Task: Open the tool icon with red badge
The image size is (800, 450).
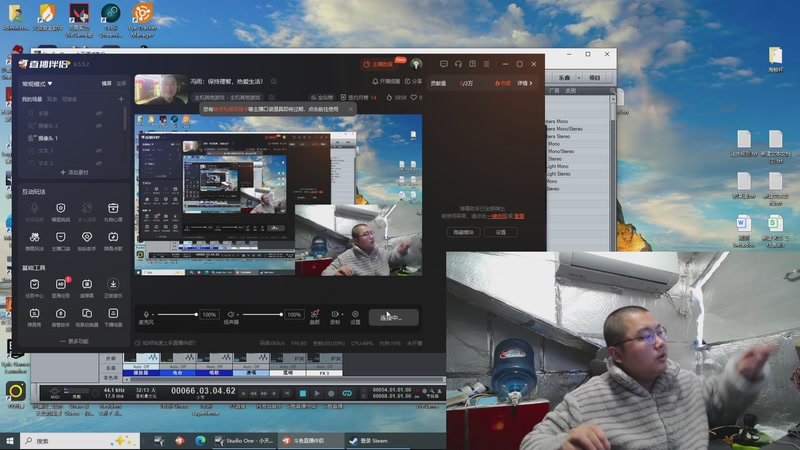Action: click(x=61, y=284)
